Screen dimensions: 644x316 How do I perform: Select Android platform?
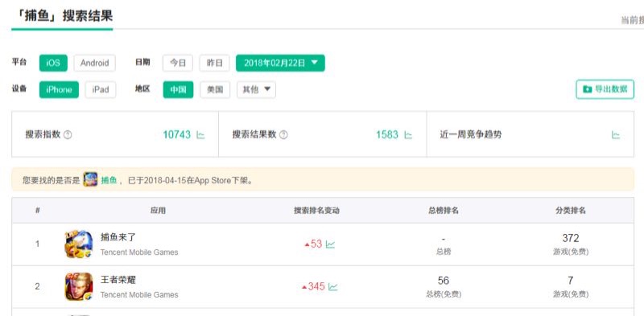[x=94, y=63]
